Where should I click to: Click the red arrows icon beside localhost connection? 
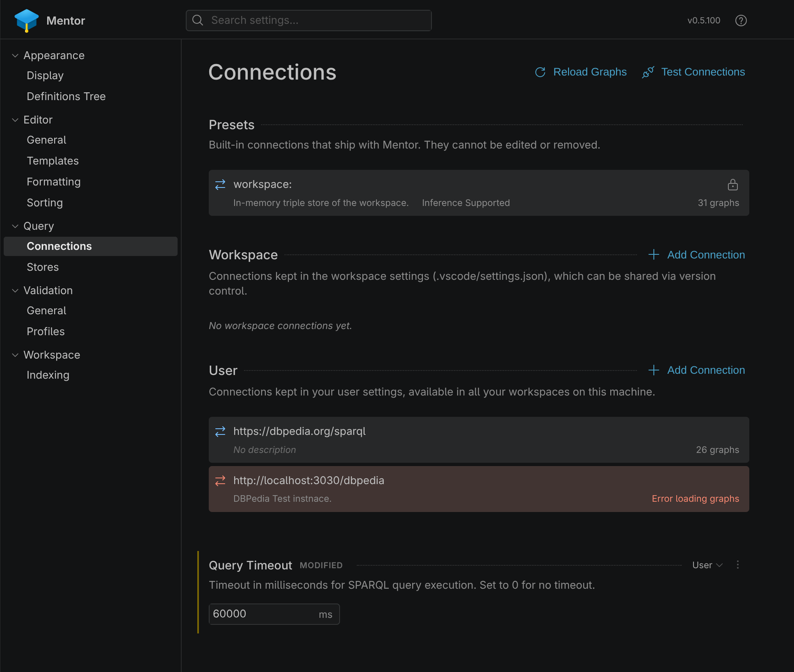click(220, 480)
